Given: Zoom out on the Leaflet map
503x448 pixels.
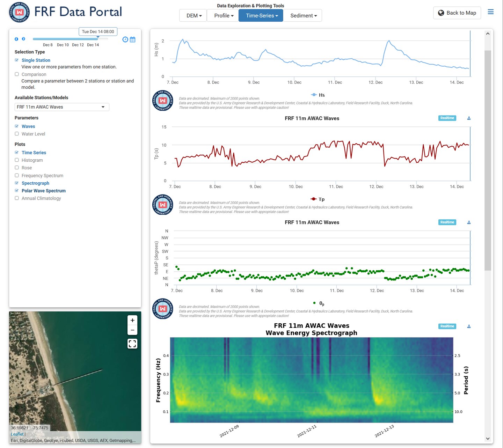Looking at the screenshot, I should coord(132,330).
